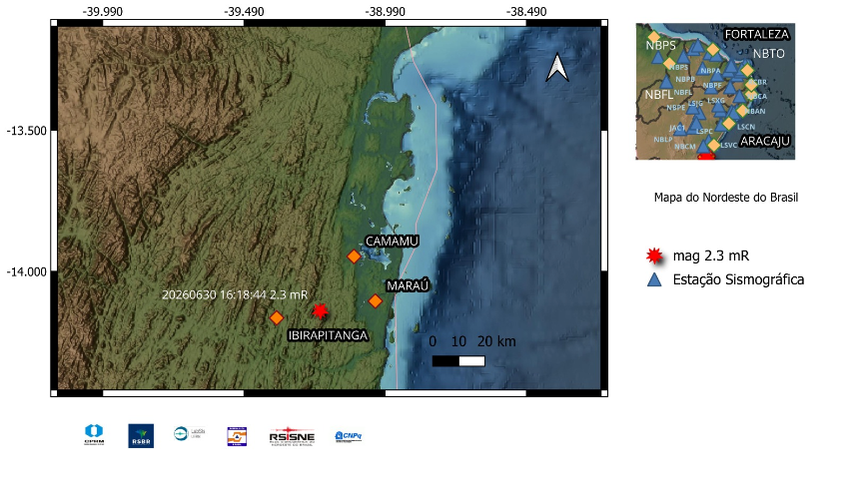The width and height of the screenshot is (849, 504).
Task: Click the red event marker in the inset map
Action: tap(706, 157)
